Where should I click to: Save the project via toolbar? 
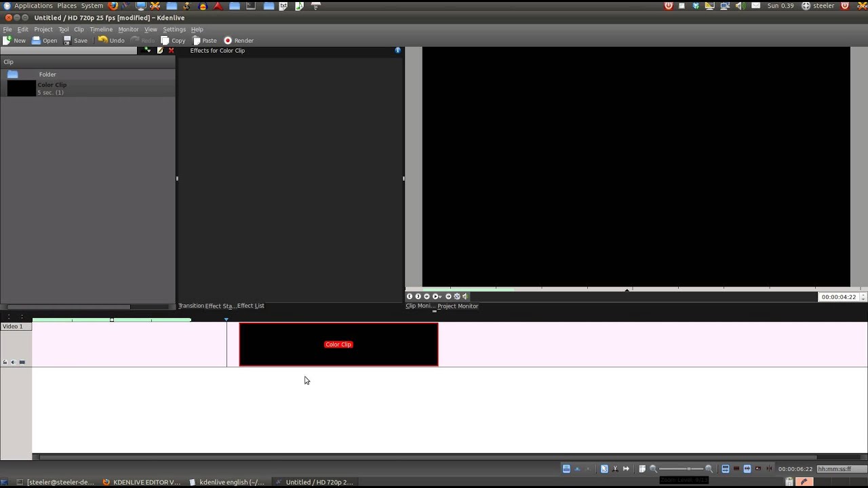pyautogui.click(x=75, y=41)
